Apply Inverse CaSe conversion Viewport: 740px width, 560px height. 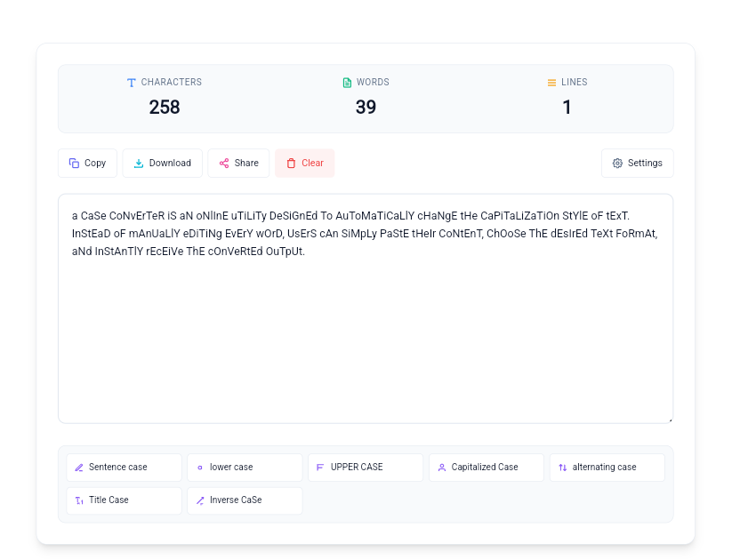(245, 500)
